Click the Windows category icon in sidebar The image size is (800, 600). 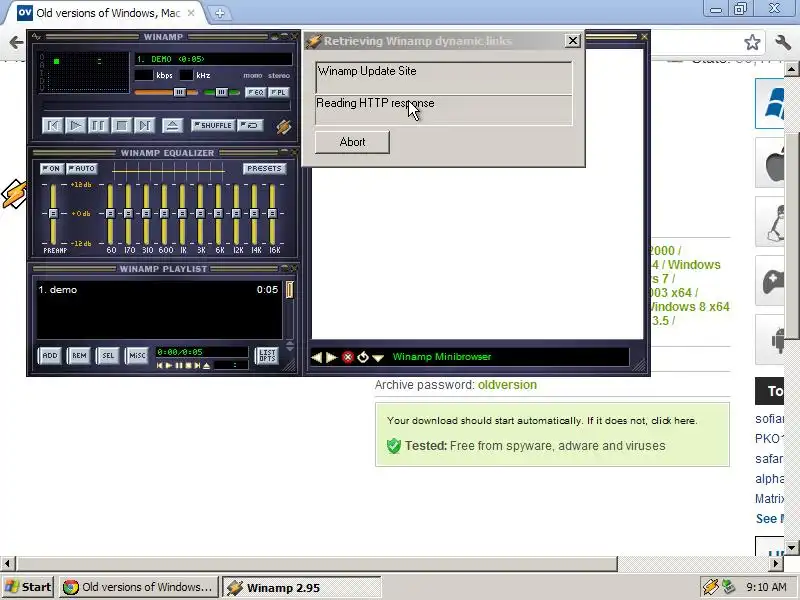point(770,104)
